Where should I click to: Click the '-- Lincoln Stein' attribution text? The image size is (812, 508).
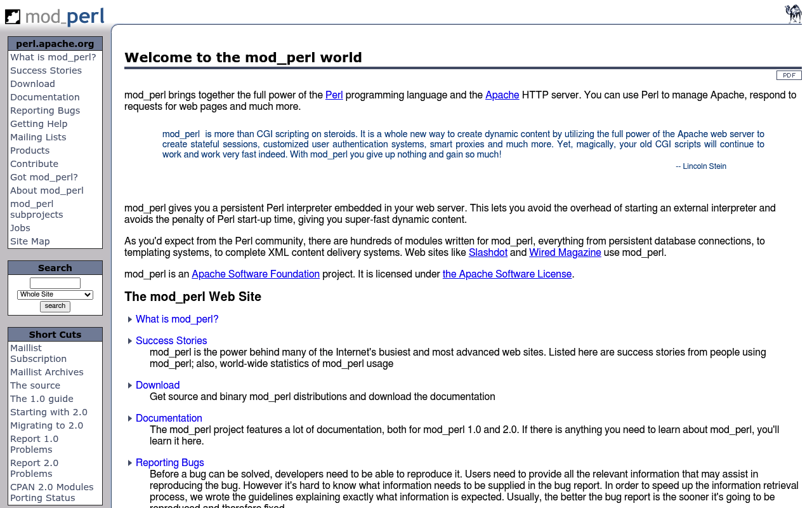click(701, 166)
